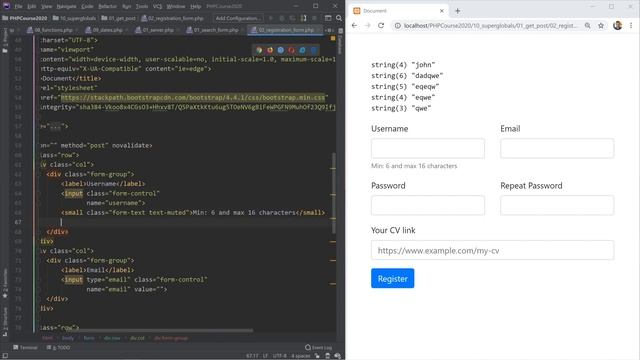The image size is (640, 360).
Task: Close the Document tab in Chrome
Action: [442, 11]
